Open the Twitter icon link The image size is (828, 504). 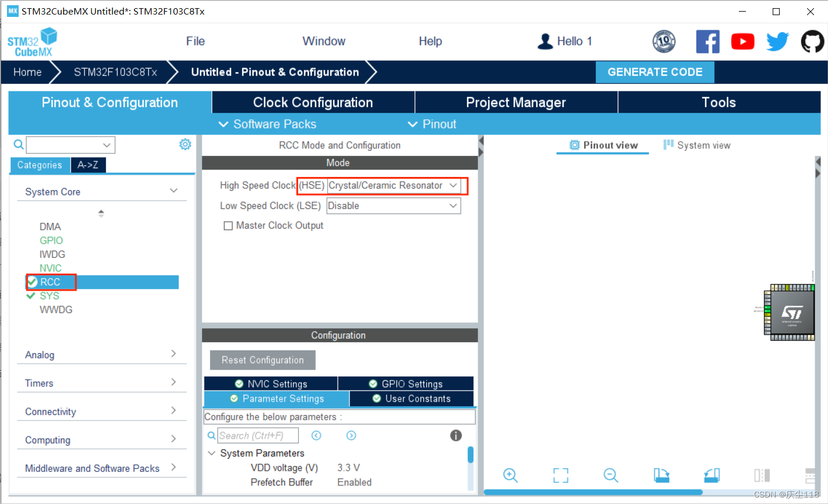[777, 41]
